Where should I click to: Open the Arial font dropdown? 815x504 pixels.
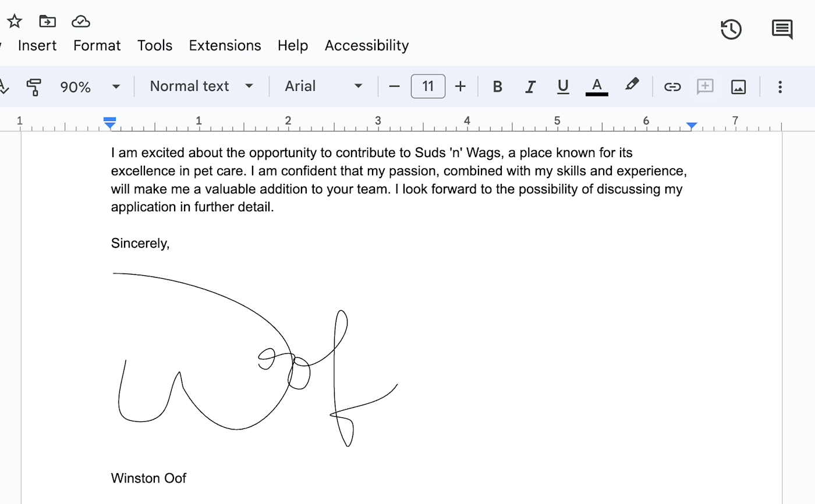323,86
